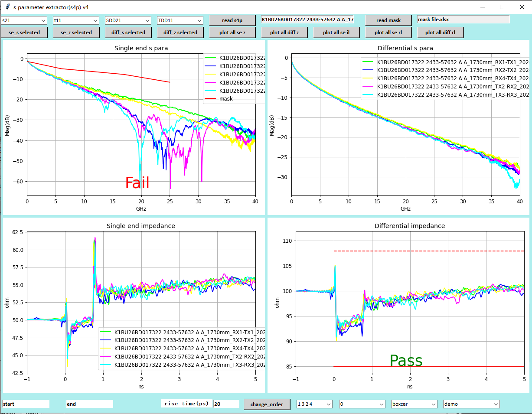Screen dimensions: 532x414
Task: Plot all se z curves
Action: pos(232,33)
